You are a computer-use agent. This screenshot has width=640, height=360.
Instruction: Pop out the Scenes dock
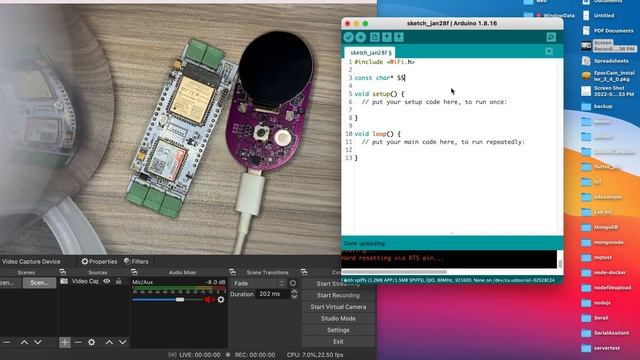click(x=62, y=272)
